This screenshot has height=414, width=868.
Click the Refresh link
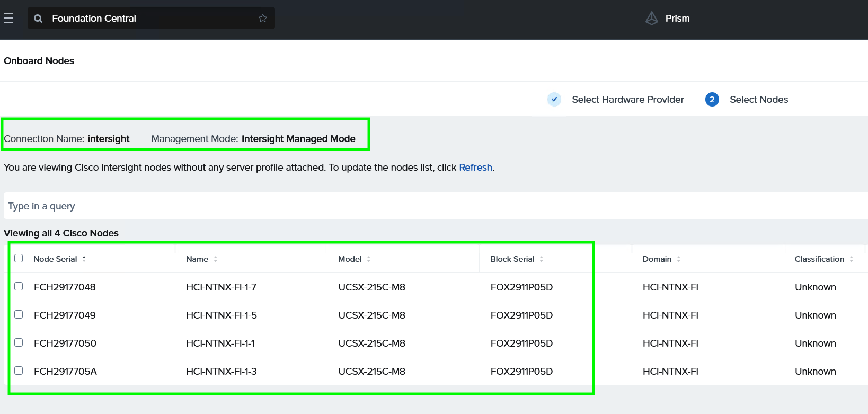pos(475,168)
